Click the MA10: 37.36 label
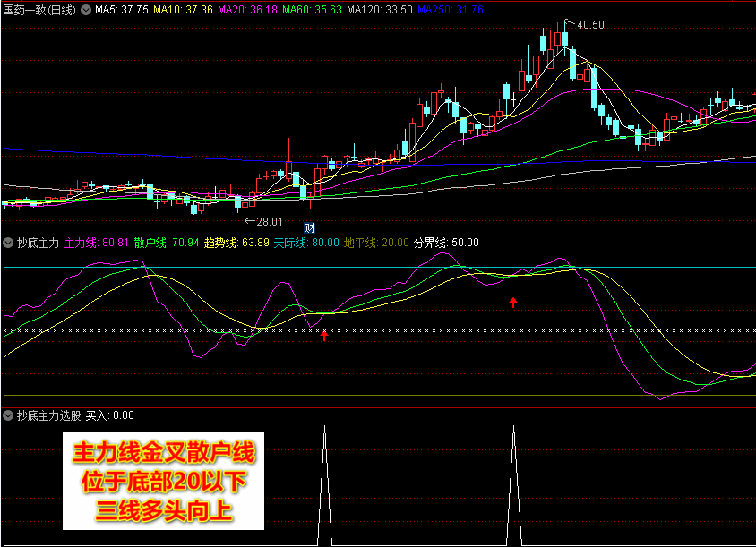Image resolution: width=756 pixels, height=547 pixels. [x=183, y=10]
